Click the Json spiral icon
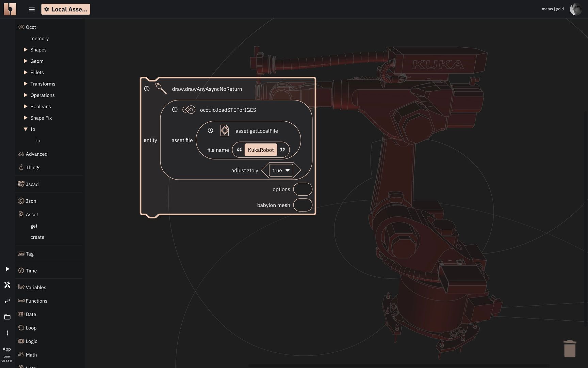This screenshot has height=368, width=588. [21, 201]
